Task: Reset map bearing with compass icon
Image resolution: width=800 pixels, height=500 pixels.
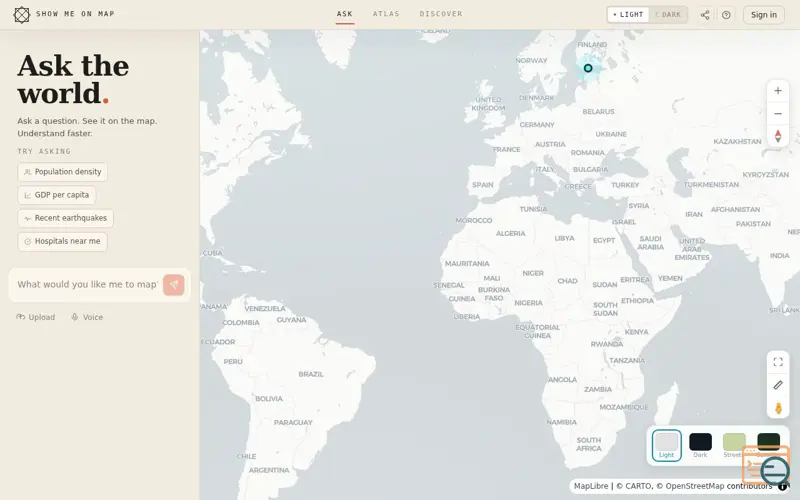Action: [778, 136]
